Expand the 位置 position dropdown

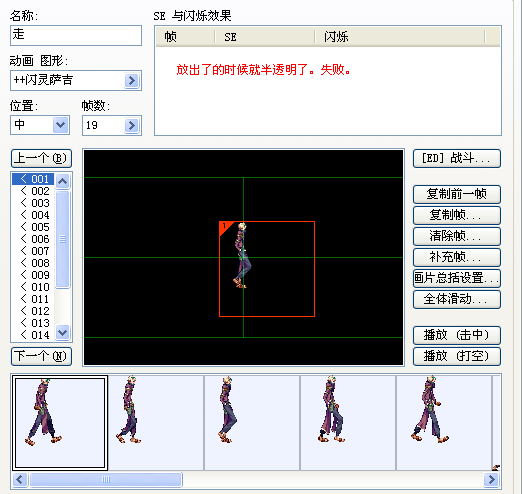pyautogui.click(x=60, y=125)
